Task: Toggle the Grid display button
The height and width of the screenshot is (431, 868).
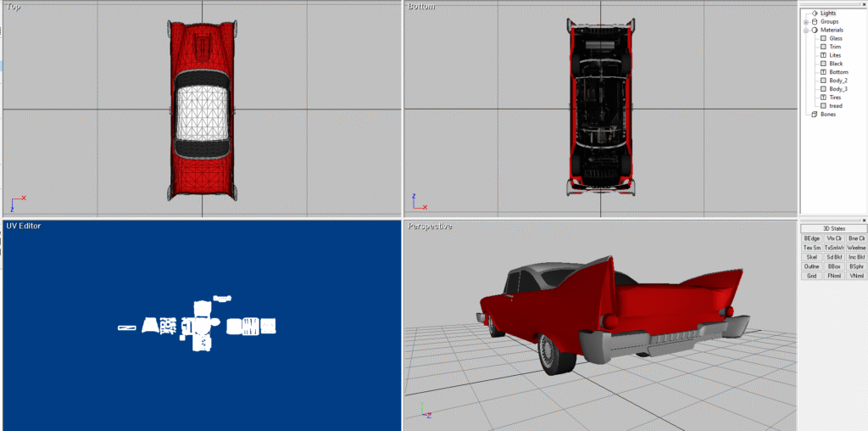Action: (x=812, y=276)
